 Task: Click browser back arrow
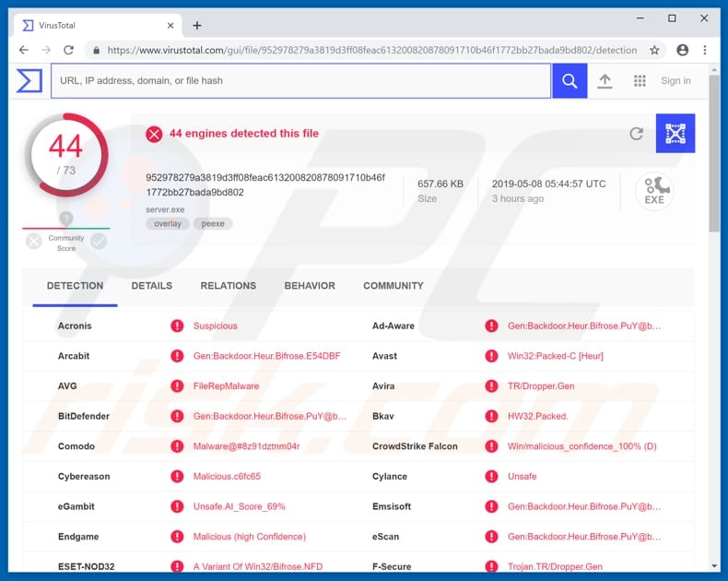click(x=24, y=50)
